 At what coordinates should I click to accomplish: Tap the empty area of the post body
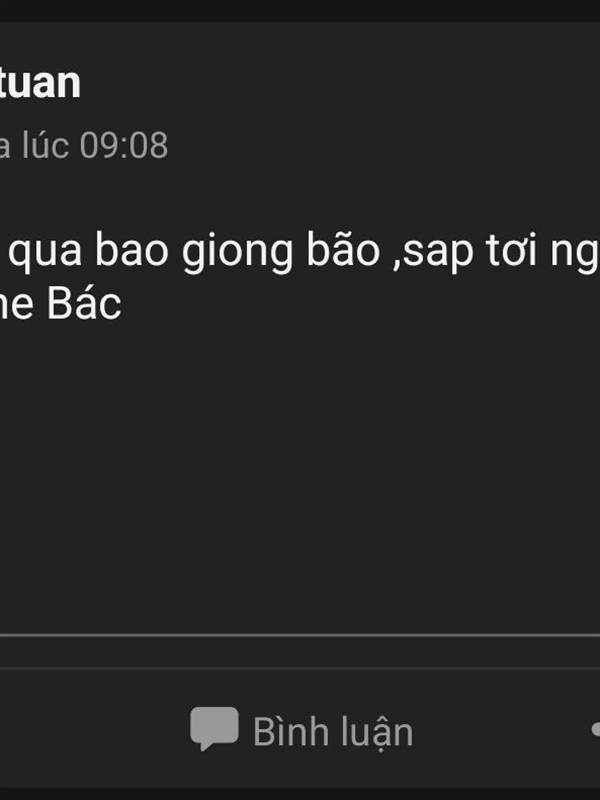pyautogui.click(x=300, y=474)
